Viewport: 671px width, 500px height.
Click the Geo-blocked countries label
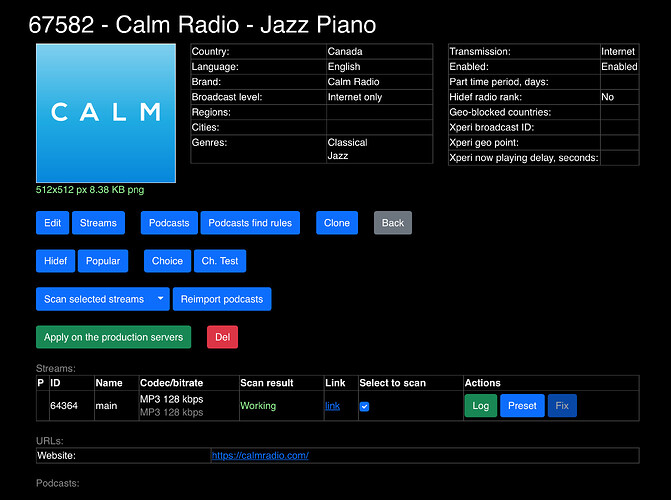[500, 112]
